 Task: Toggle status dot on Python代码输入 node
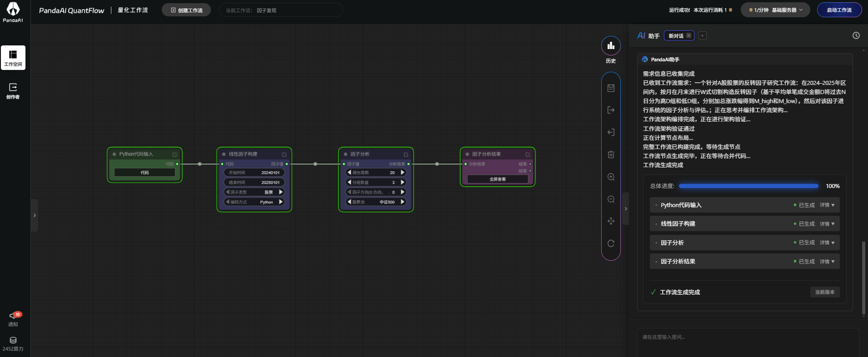(114, 154)
